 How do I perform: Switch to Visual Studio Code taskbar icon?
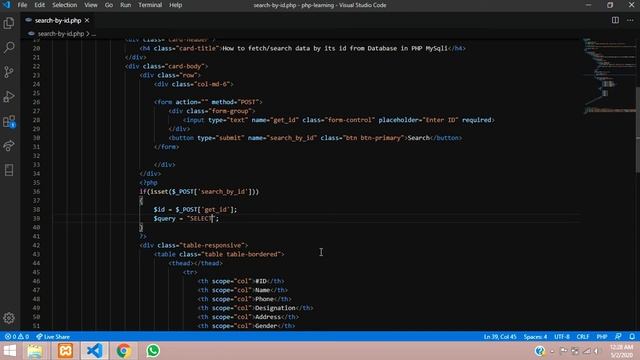[x=94, y=351]
